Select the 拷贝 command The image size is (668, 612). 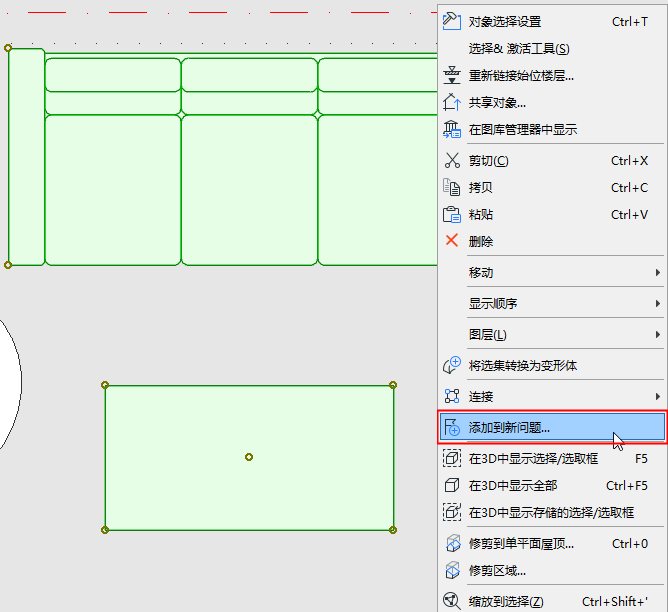click(552, 187)
